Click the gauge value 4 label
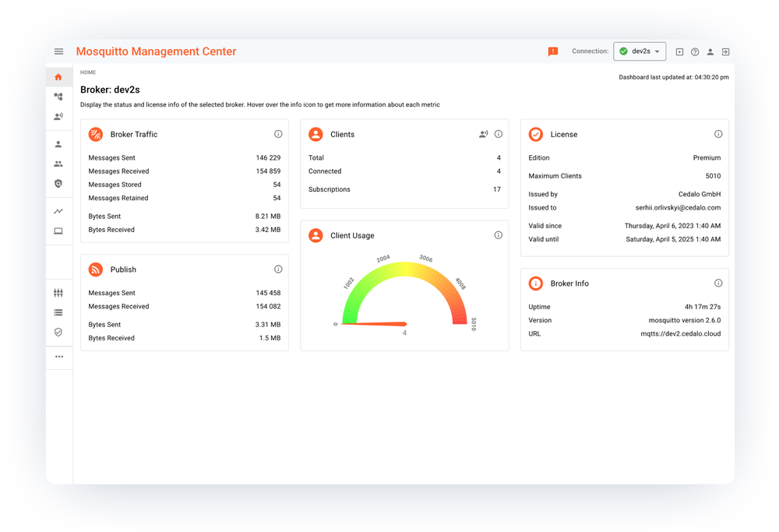Screen dimensions: 779x532 pyautogui.click(x=404, y=333)
